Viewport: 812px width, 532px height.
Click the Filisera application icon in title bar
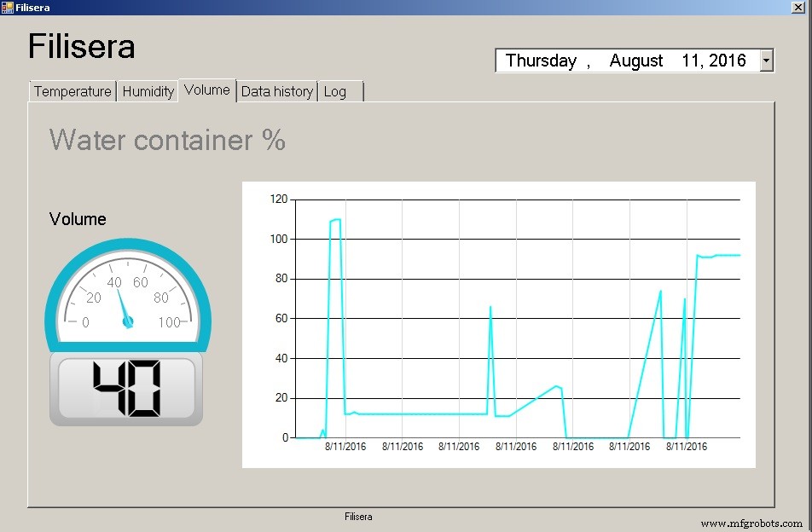(9, 7)
